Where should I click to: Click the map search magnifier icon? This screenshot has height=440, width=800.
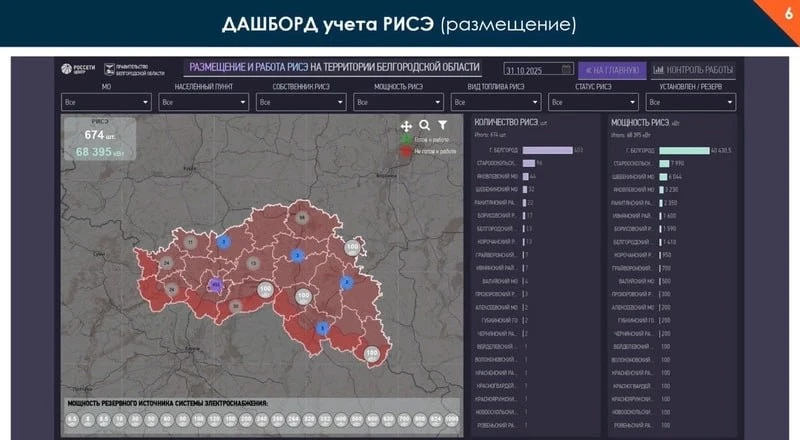[x=424, y=126]
